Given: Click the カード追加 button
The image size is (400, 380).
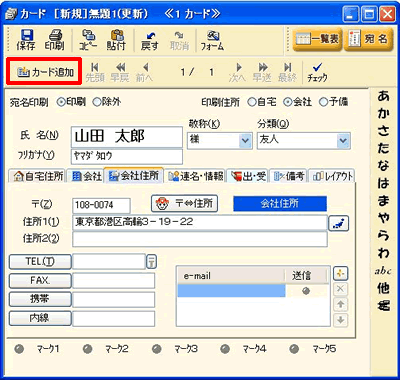Looking at the screenshot, I should [44, 72].
